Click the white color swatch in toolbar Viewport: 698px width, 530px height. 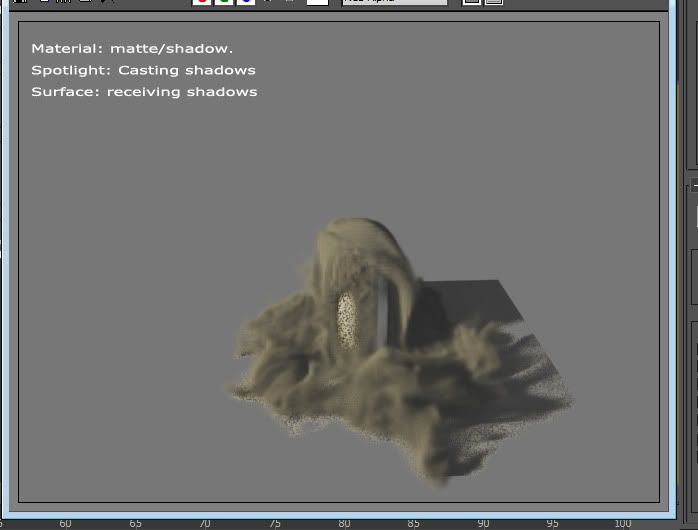[318, 3]
